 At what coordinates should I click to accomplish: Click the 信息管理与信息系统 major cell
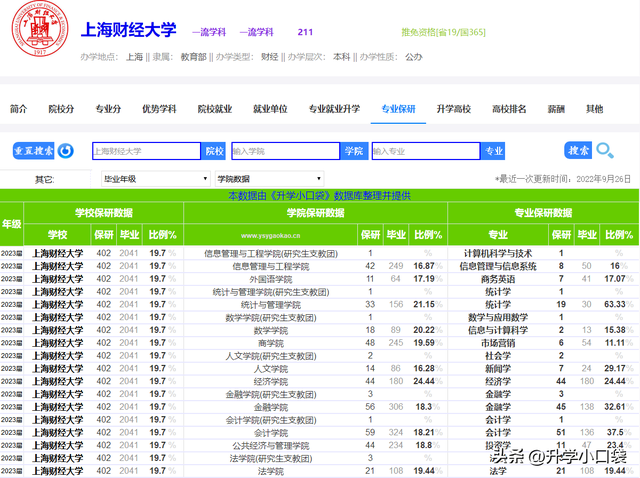coord(498,267)
